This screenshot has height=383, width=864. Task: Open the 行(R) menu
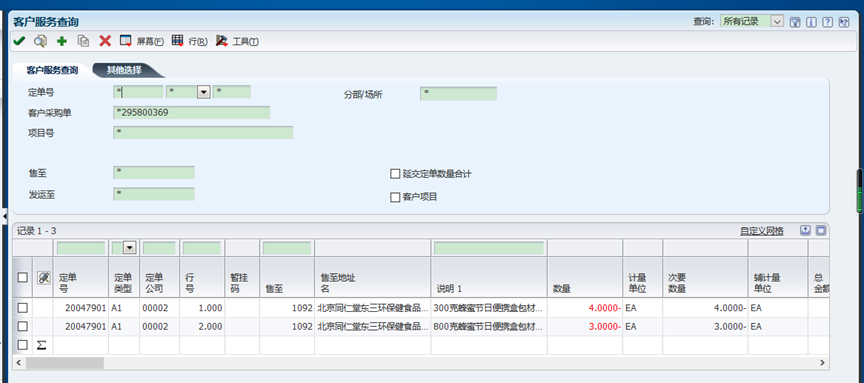pos(198,41)
